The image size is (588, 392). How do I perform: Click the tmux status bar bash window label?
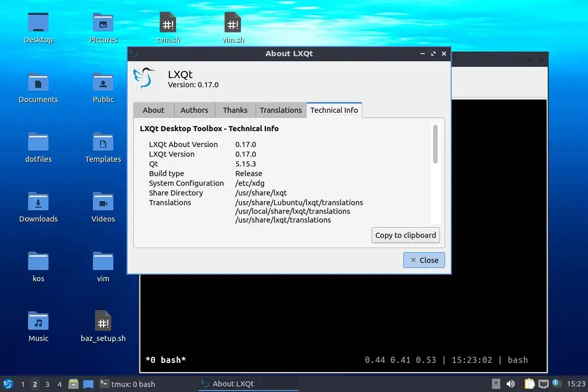pos(166,360)
